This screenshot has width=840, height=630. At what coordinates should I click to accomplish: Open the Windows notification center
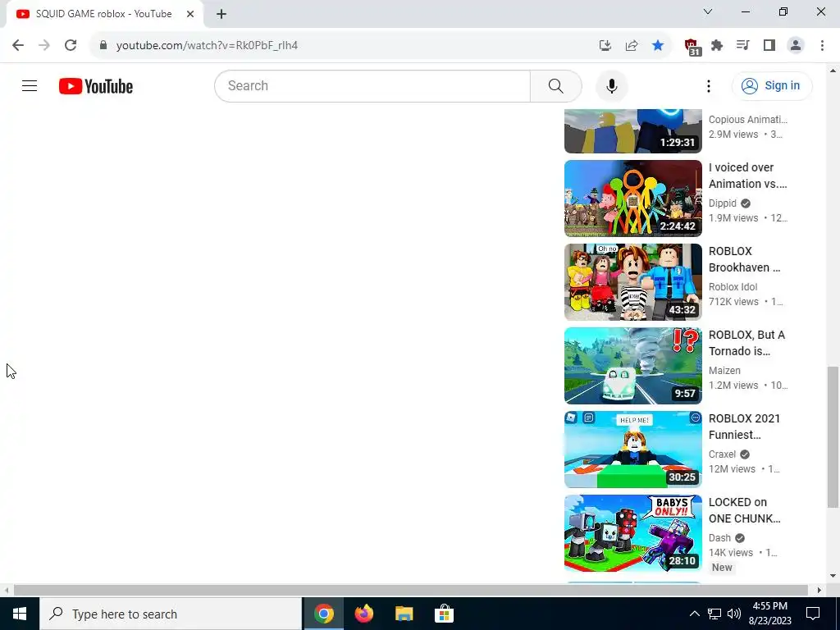[813, 614]
